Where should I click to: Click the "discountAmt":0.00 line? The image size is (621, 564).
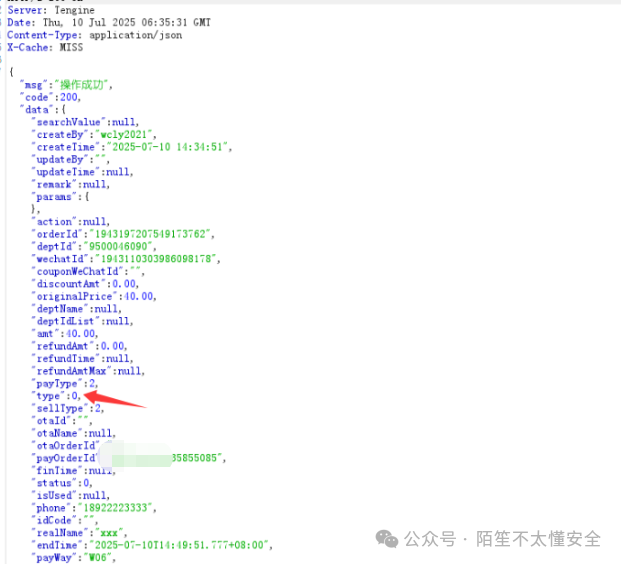(x=85, y=284)
